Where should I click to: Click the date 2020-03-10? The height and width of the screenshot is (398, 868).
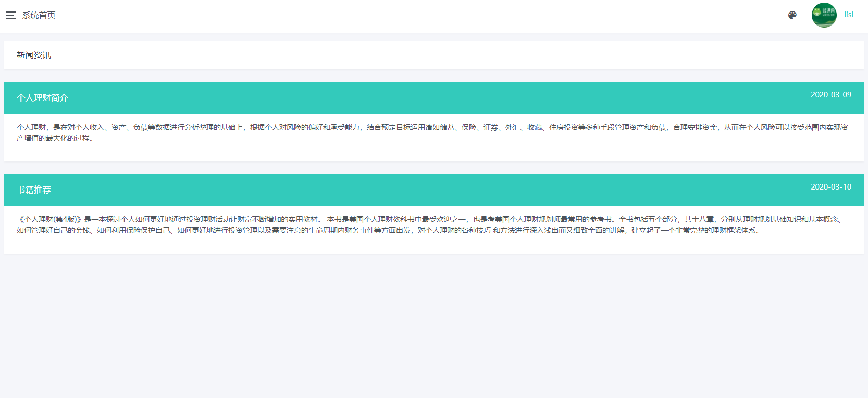[831, 187]
